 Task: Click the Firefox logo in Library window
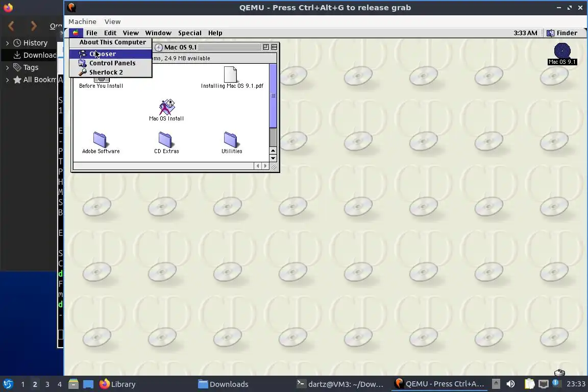(8, 7)
